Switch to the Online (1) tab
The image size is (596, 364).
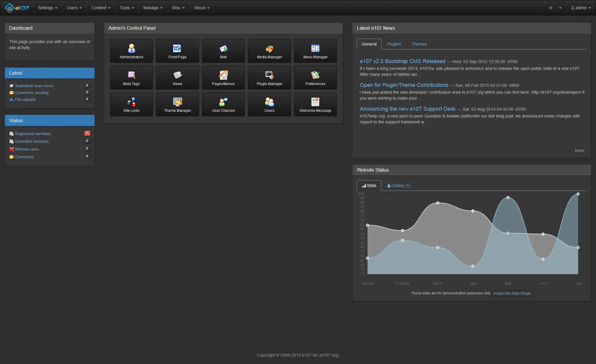[399, 186]
